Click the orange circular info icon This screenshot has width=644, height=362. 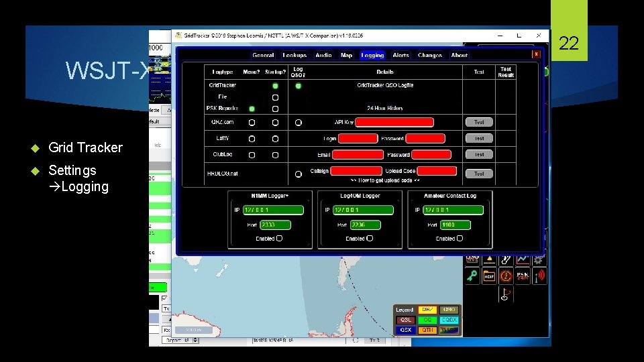click(x=506, y=276)
